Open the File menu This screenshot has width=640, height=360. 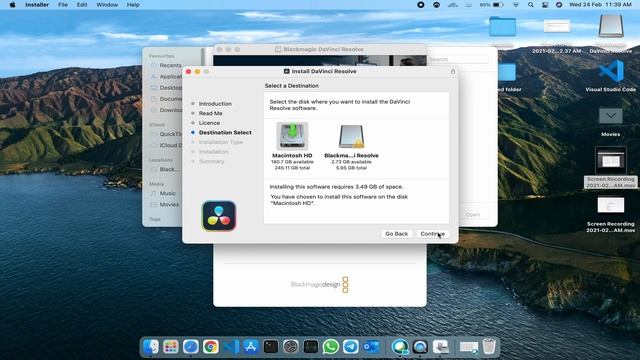point(63,5)
